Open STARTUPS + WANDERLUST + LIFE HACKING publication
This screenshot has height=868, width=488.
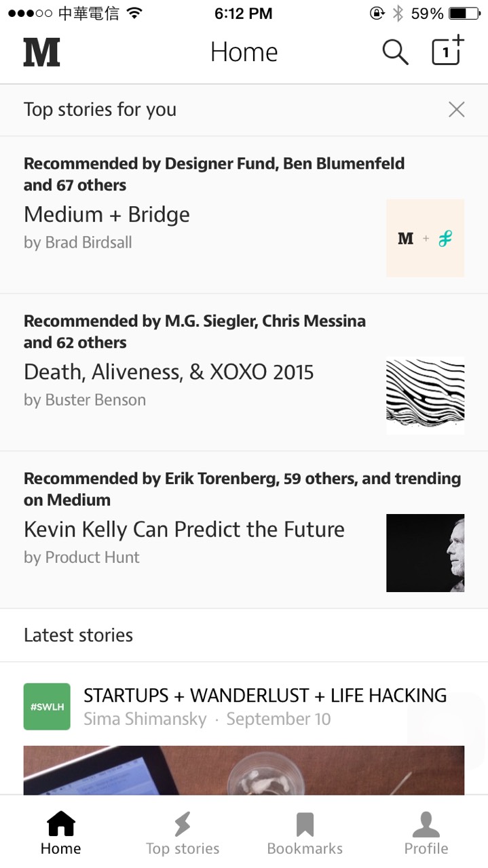[265, 696]
